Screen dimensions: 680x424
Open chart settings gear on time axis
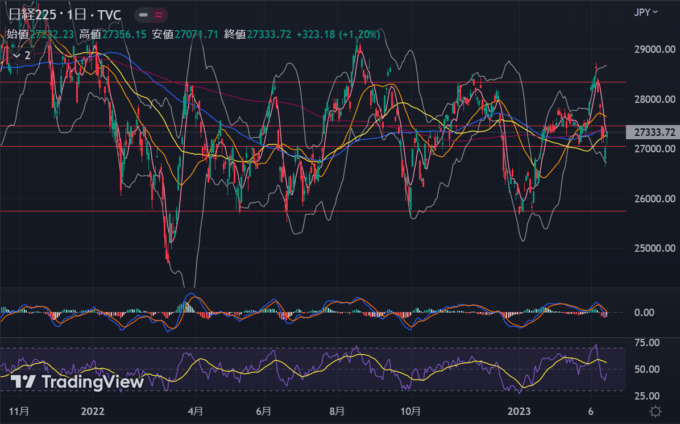[x=653, y=411]
